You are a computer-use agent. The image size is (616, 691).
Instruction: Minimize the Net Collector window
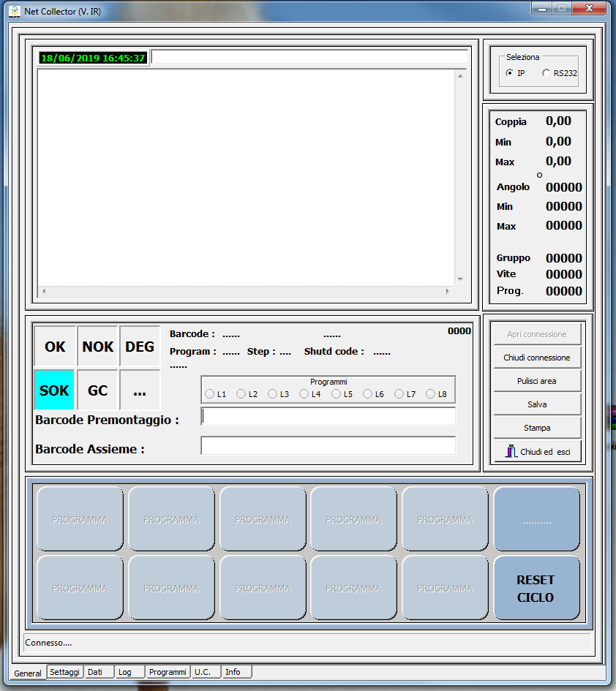click(542, 8)
